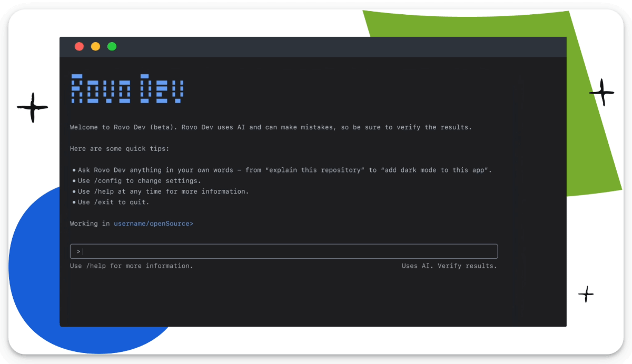This screenshot has width=632, height=364.
Task: Click the "Uses AI. Verify results." notice
Action: [x=449, y=266]
